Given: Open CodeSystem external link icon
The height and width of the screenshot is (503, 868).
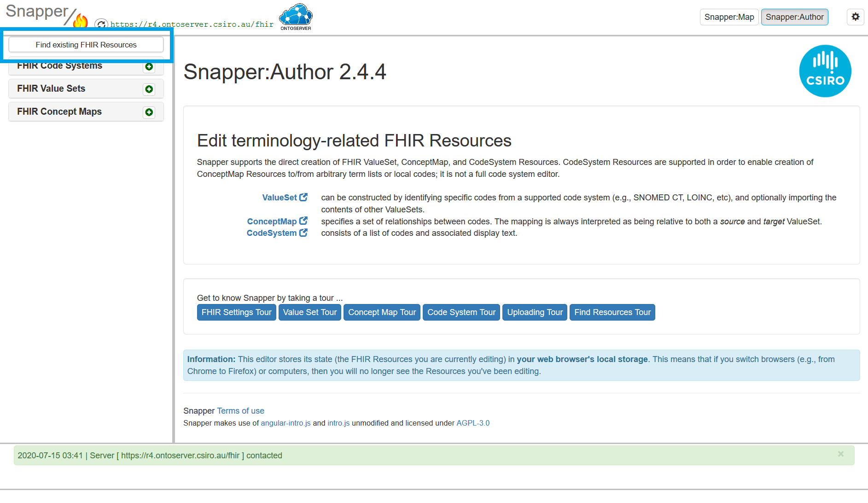Looking at the screenshot, I should coord(303,233).
